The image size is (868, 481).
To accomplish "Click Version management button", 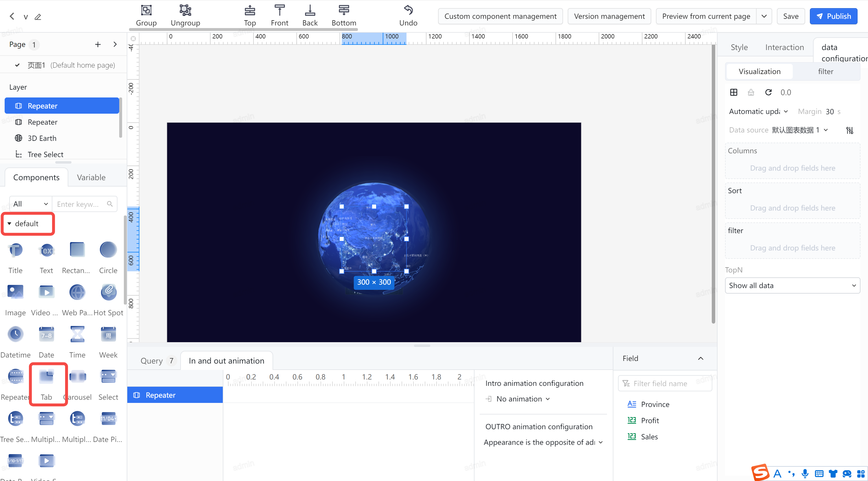I will coord(609,16).
